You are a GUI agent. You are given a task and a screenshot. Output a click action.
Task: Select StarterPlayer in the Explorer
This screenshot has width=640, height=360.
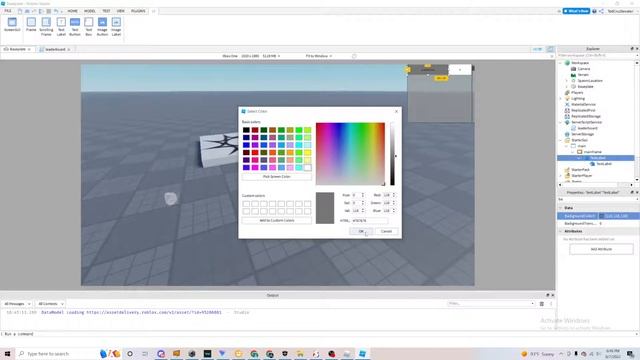pos(581,176)
